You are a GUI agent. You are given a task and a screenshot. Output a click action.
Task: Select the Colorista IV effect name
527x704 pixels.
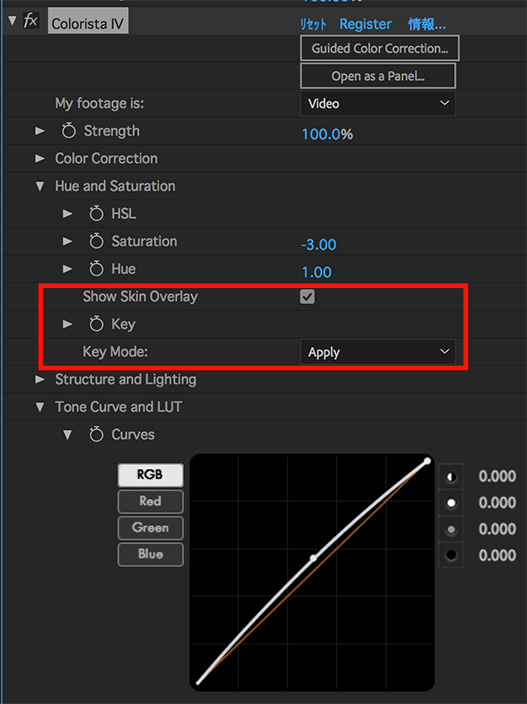tap(88, 23)
